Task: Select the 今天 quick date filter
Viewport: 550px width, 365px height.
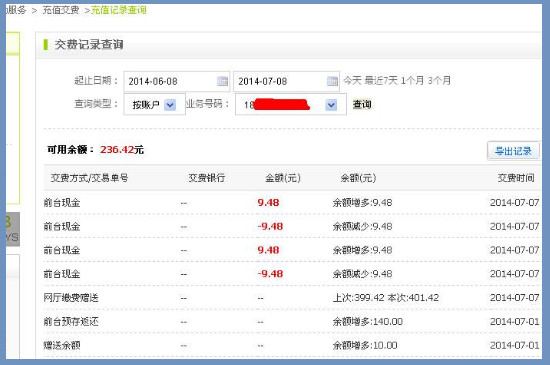Action: (352, 81)
